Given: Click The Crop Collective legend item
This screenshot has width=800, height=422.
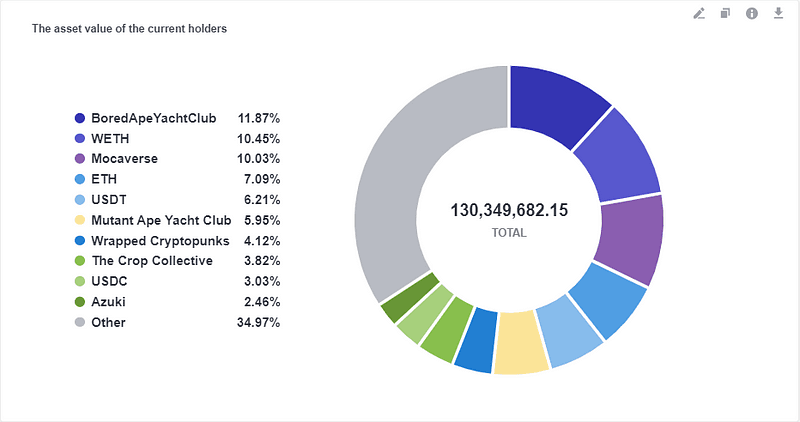Looking at the screenshot, I should pos(177,261).
